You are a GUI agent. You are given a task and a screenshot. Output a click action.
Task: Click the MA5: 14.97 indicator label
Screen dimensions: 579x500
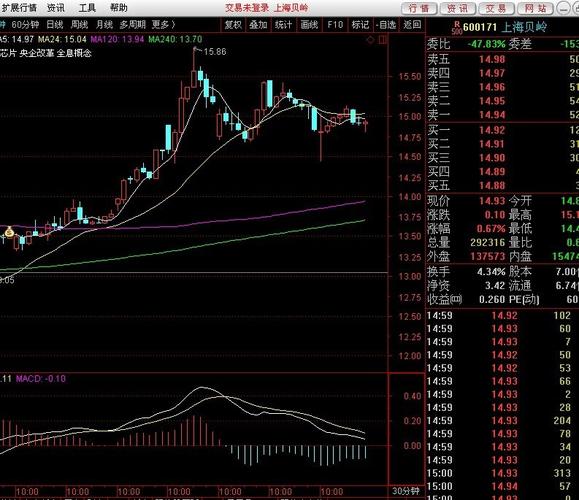point(17,39)
